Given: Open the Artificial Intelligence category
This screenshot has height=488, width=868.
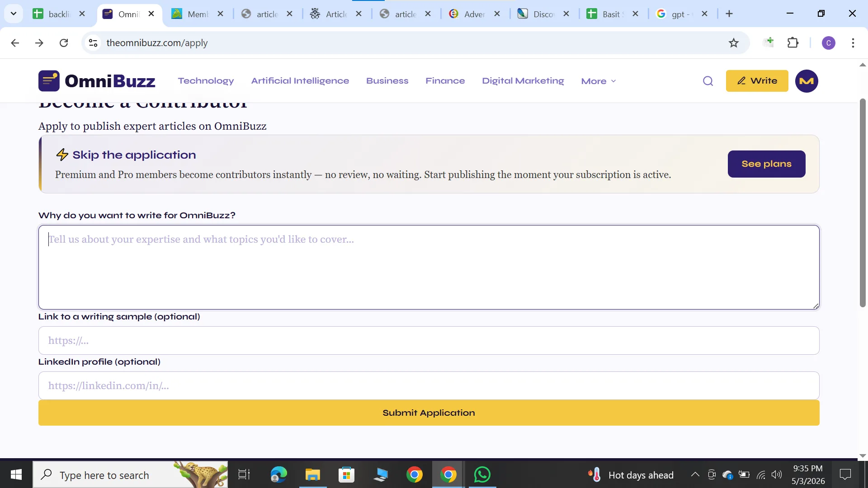Looking at the screenshot, I should pos(300,81).
